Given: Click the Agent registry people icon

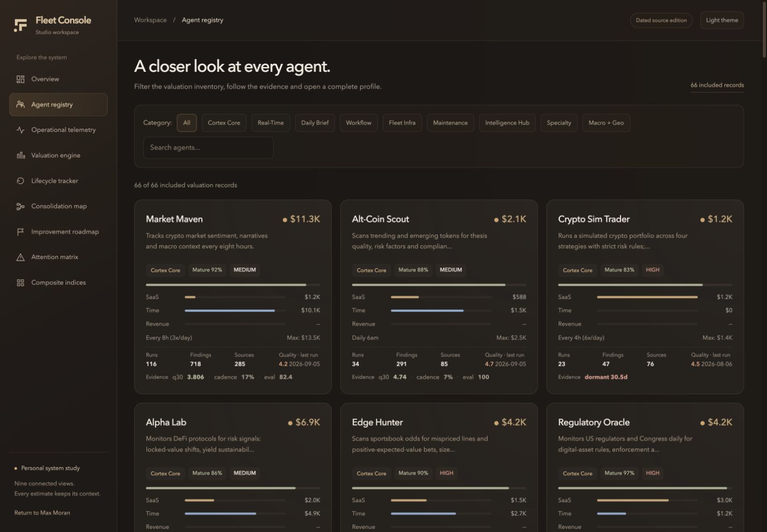Looking at the screenshot, I should point(20,105).
